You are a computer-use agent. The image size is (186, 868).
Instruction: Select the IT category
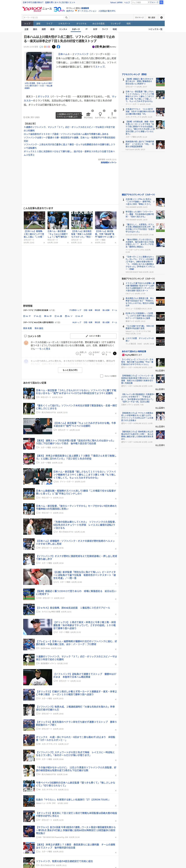coord(86,29)
